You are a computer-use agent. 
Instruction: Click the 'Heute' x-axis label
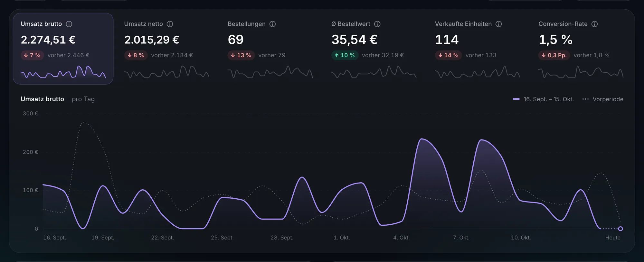click(613, 238)
